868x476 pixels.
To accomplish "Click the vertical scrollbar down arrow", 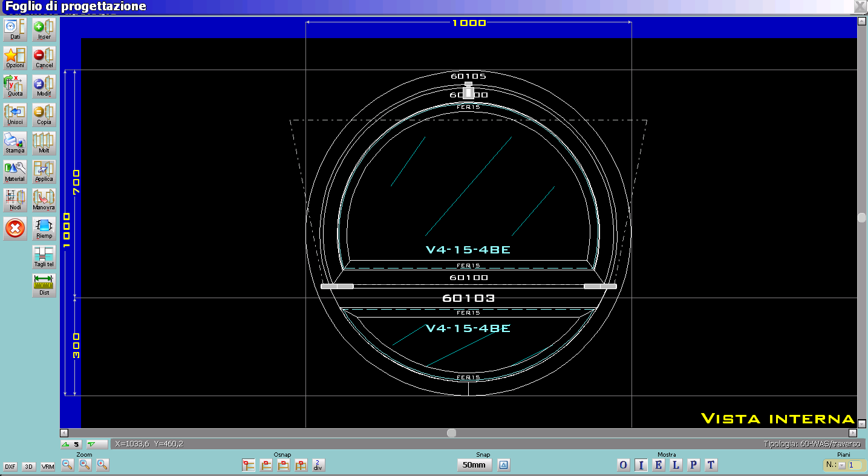I will click(x=862, y=423).
